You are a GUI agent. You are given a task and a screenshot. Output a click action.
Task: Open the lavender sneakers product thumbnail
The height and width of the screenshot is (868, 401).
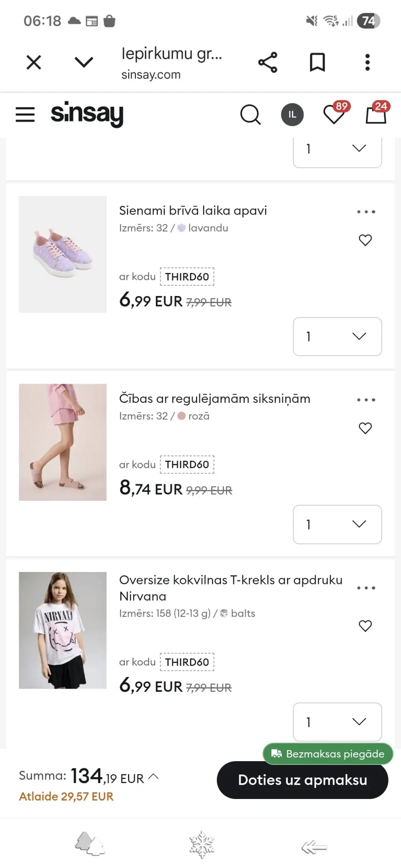(x=63, y=254)
